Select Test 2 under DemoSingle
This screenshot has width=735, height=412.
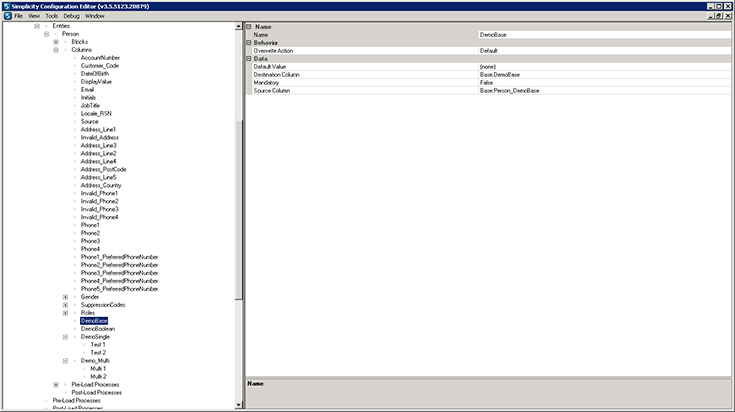click(x=98, y=352)
